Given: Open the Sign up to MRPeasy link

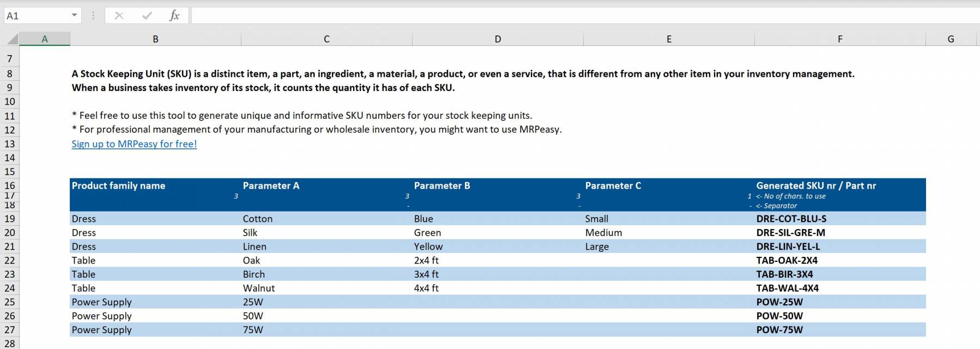Looking at the screenshot, I should (134, 143).
